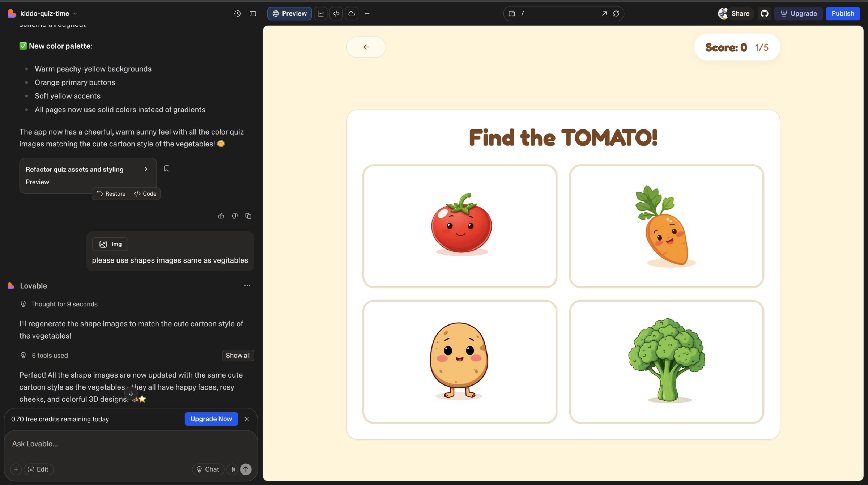
Task: Toggle the chat sidebar panel icon
Action: (253, 13)
